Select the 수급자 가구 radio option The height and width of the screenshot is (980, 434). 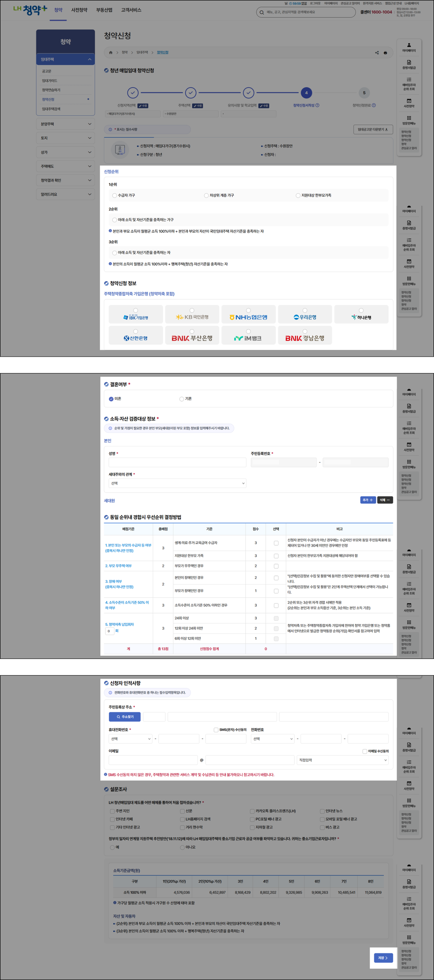pyautogui.click(x=114, y=195)
